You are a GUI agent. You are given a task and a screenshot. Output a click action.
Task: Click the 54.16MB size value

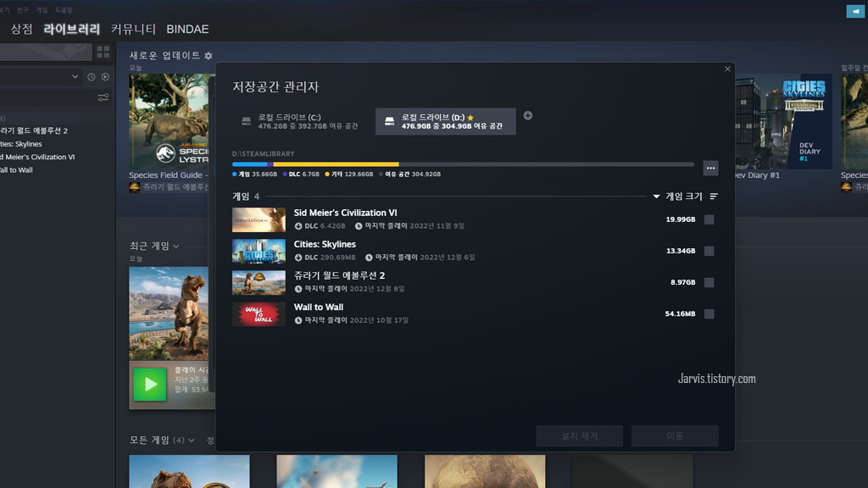[680, 313]
